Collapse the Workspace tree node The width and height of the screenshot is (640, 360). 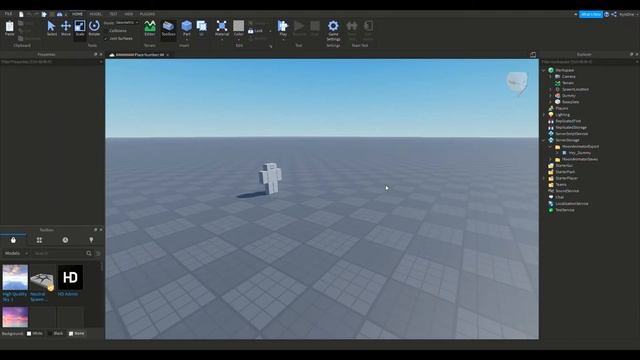tap(544, 70)
